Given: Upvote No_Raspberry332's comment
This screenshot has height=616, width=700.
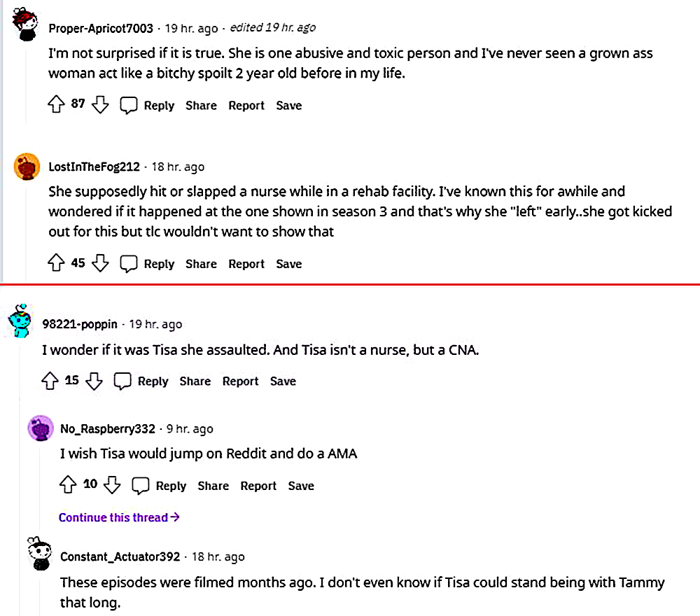Looking at the screenshot, I should [68, 485].
